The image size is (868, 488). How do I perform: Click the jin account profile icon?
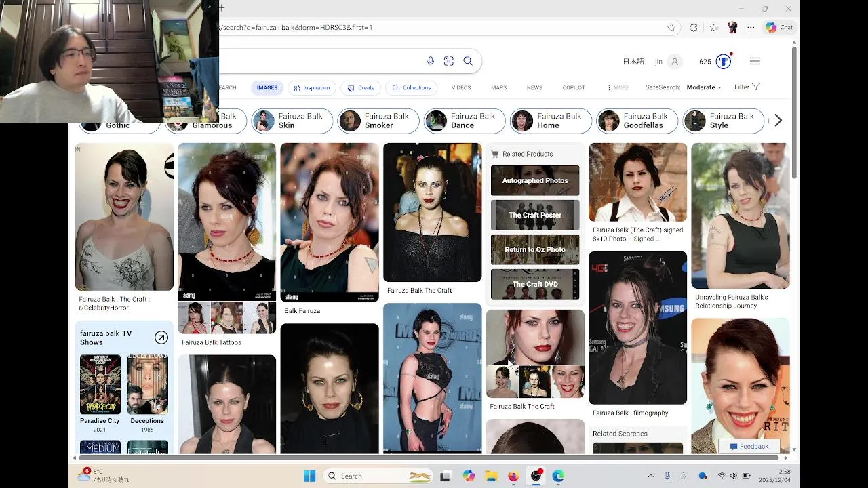[674, 62]
